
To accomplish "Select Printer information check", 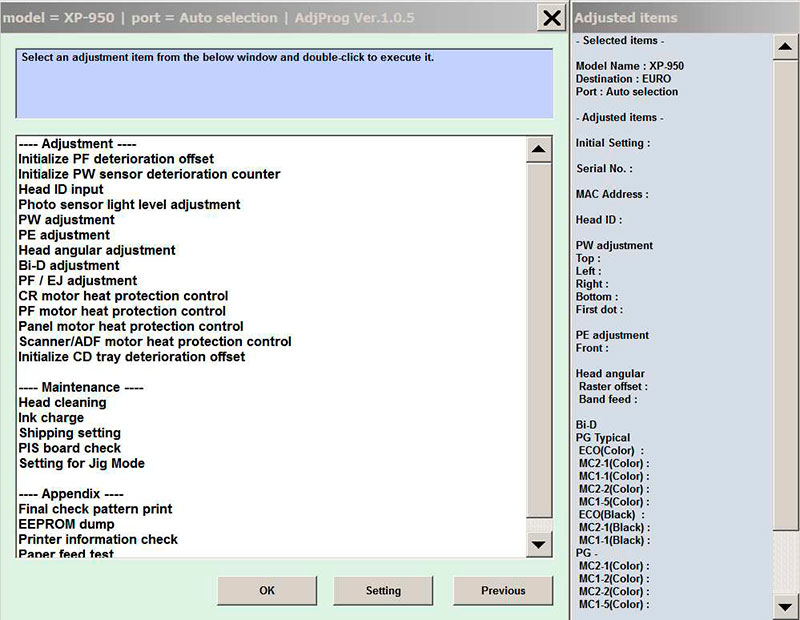I will (98, 540).
